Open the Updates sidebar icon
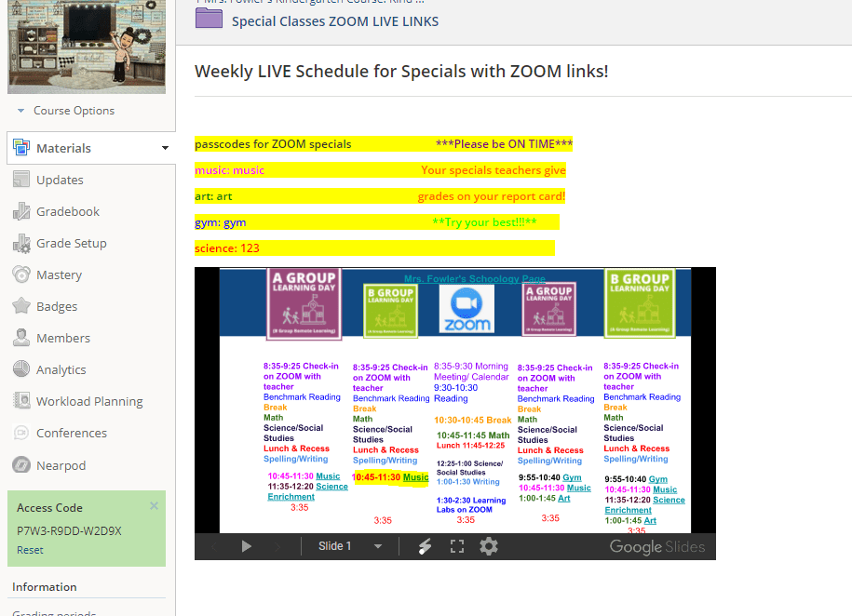 pyautogui.click(x=21, y=180)
